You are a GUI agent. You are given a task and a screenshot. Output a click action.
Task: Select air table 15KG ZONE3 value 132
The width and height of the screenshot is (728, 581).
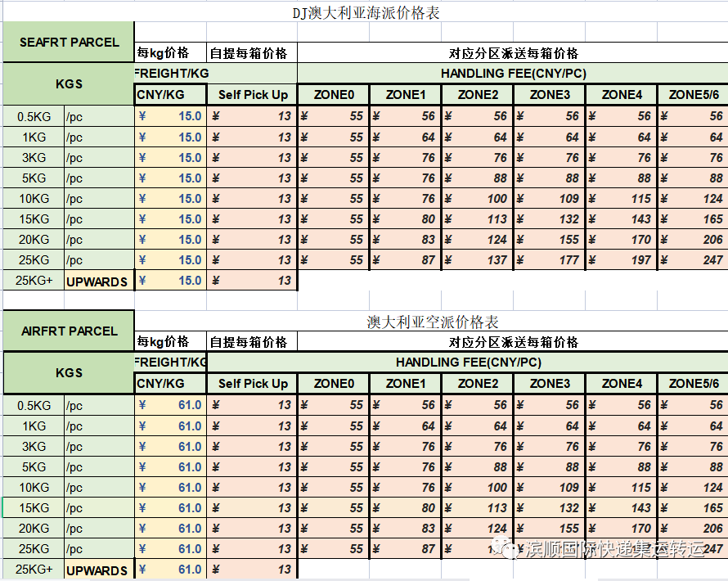coord(549,507)
